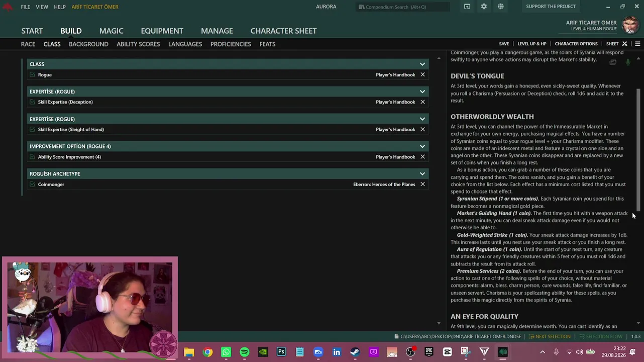Open the Languages tab
Image resolution: width=644 pixels, height=362 pixels.
pyautogui.click(x=185, y=44)
